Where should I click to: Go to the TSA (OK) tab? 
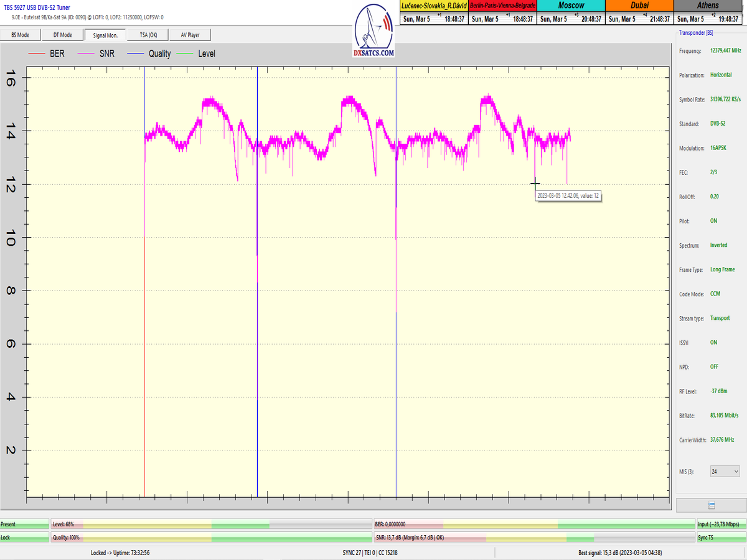click(148, 35)
